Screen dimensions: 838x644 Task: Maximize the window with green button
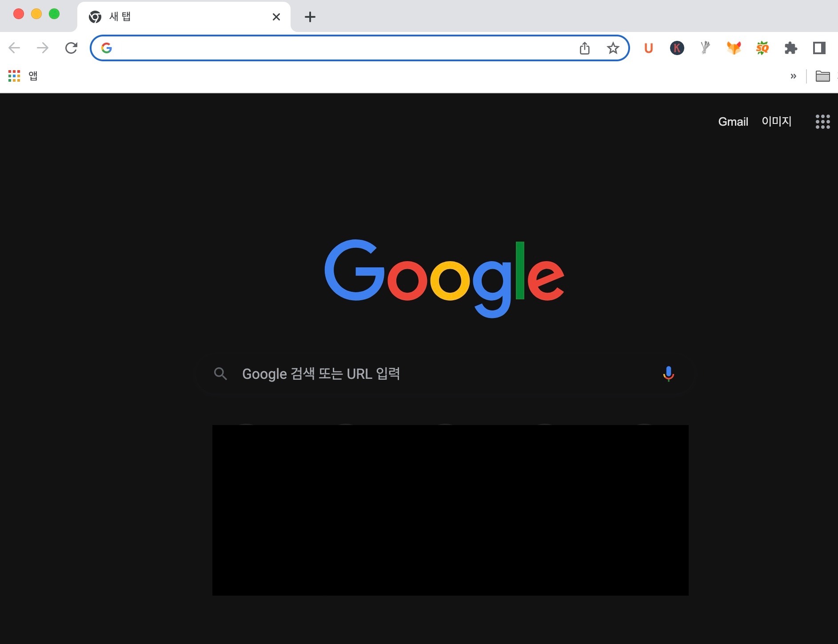pyautogui.click(x=54, y=14)
